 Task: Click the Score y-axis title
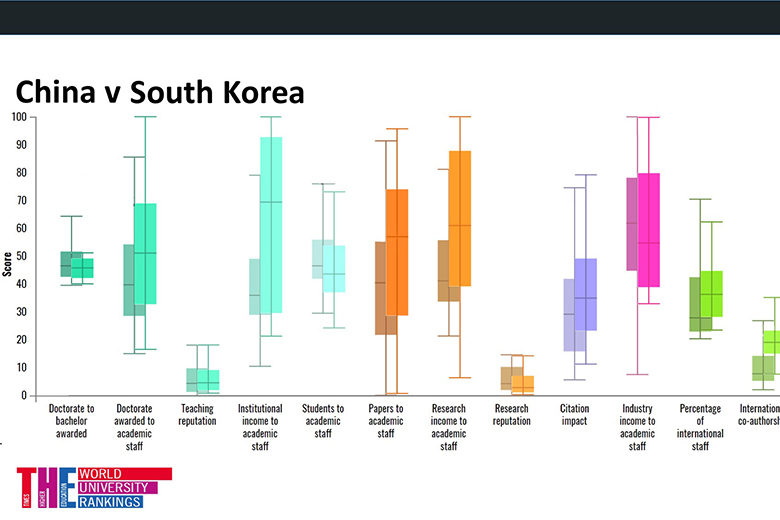[x=8, y=263]
